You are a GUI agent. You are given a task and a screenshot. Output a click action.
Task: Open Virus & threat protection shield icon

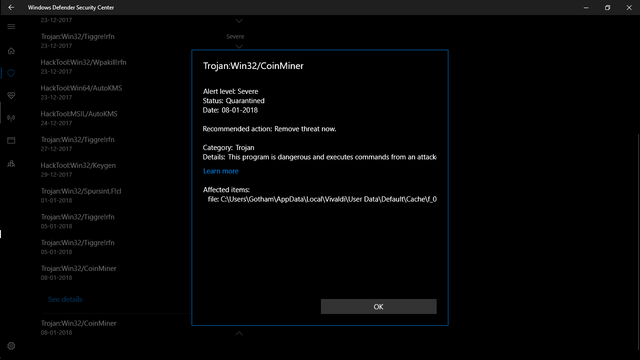tap(11, 73)
